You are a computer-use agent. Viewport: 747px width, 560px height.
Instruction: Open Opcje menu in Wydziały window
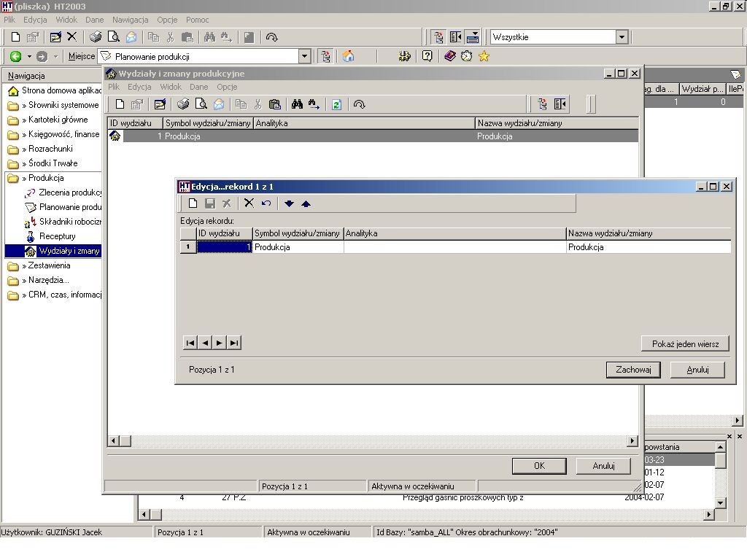point(227,87)
